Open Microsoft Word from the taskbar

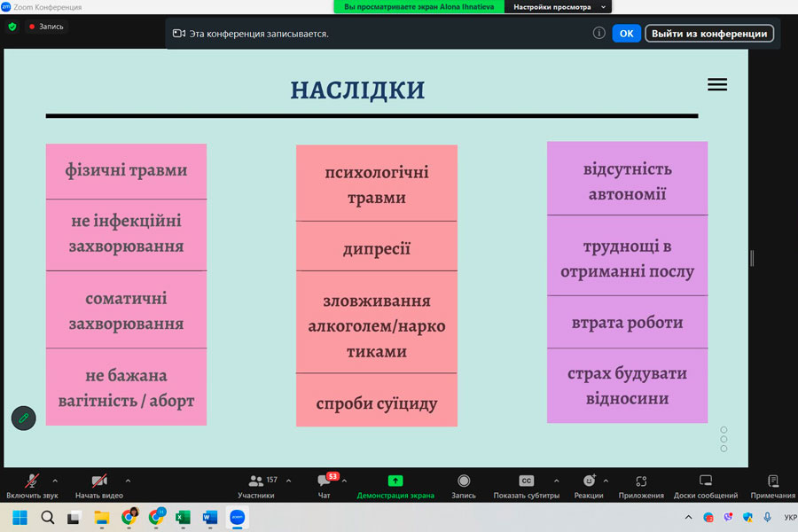pyautogui.click(x=210, y=517)
